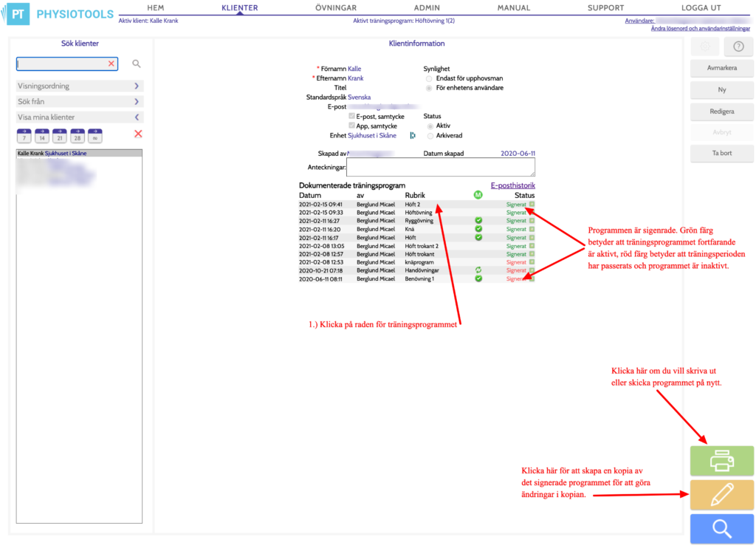Click the orange pencil edit button
This screenshot has height=551, width=756.
coord(722,495)
